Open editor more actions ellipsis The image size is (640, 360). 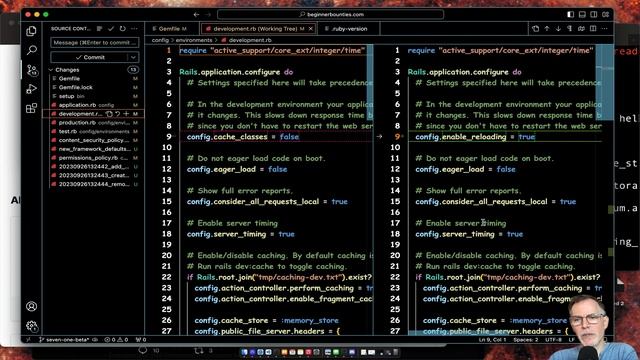[605, 29]
